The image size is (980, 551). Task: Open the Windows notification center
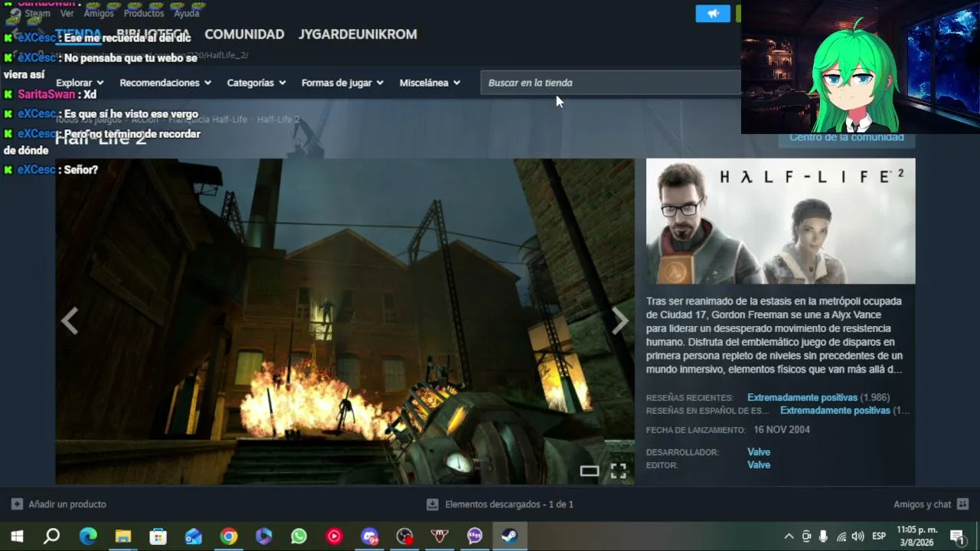[957, 536]
